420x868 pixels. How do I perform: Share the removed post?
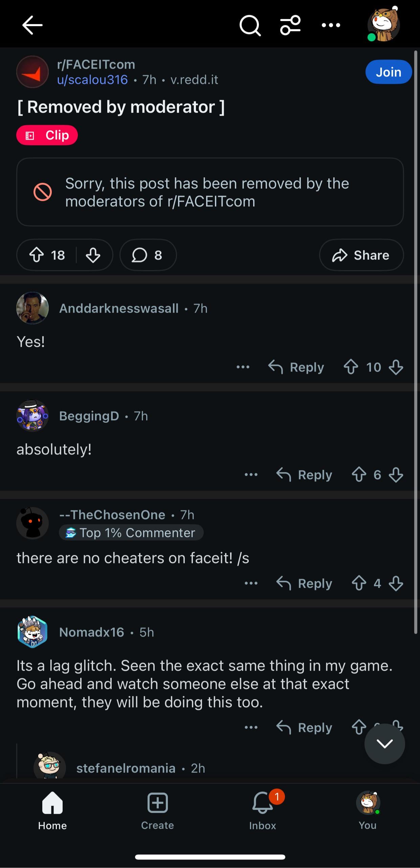(361, 255)
